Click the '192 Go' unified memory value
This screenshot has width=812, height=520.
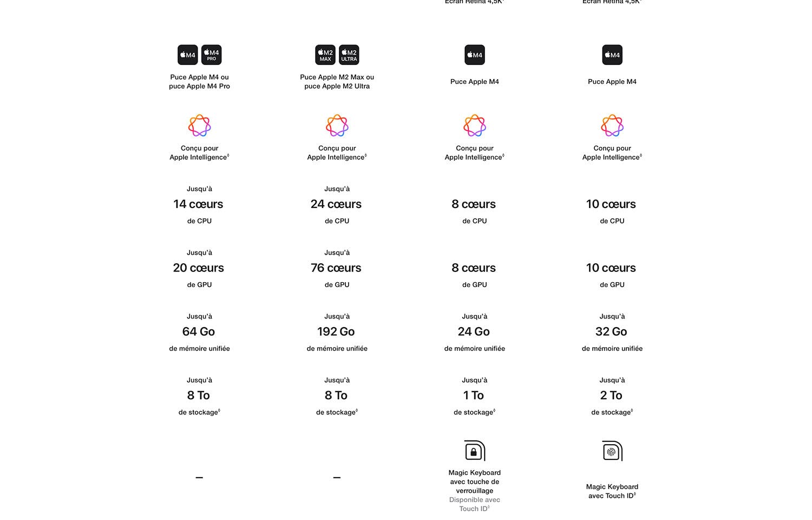pyautogui.click(x=336, y=331)
